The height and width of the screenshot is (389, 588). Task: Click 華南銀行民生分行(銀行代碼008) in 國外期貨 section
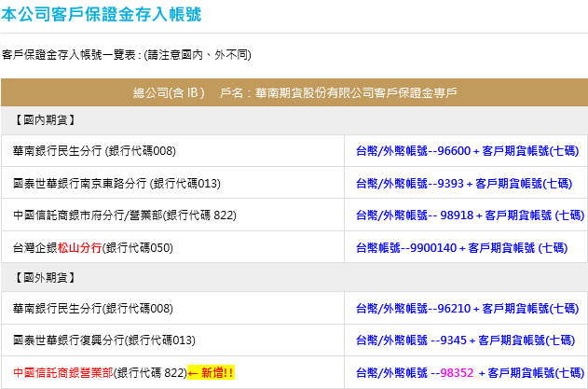click(92, 309)
